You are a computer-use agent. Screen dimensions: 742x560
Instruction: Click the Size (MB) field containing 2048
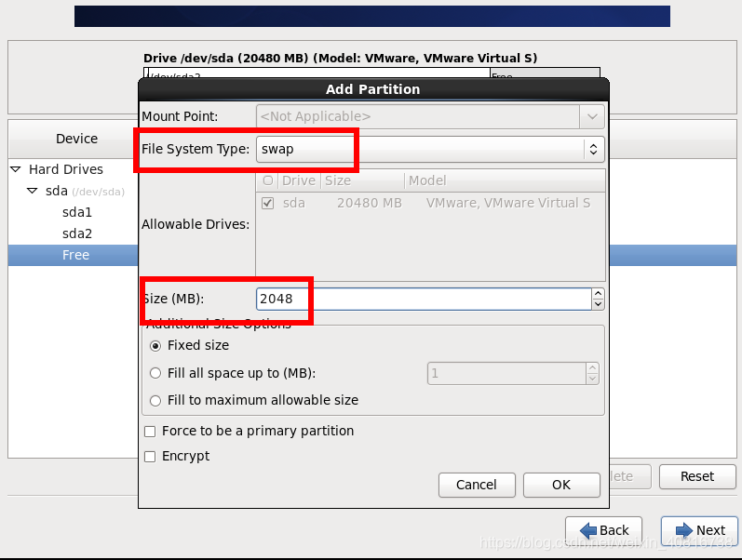coord(424,299)
